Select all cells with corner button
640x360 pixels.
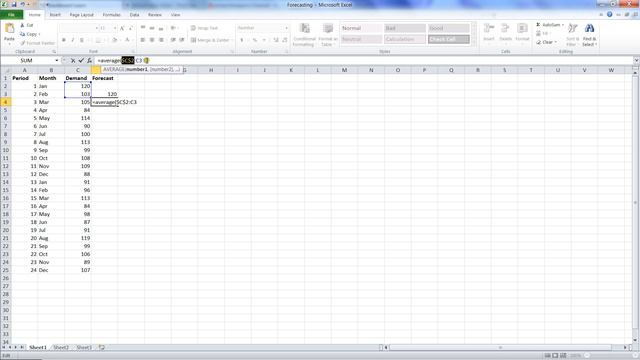(x=6, y=70)
